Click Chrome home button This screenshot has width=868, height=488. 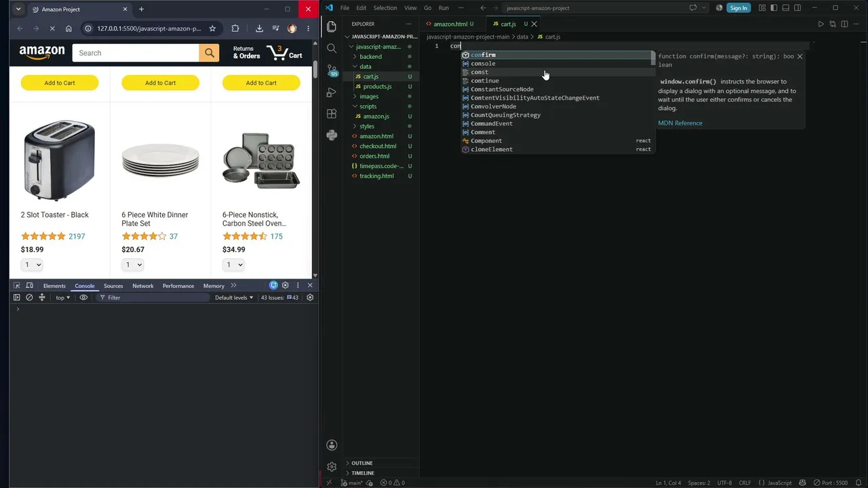(x=68, y=28)
